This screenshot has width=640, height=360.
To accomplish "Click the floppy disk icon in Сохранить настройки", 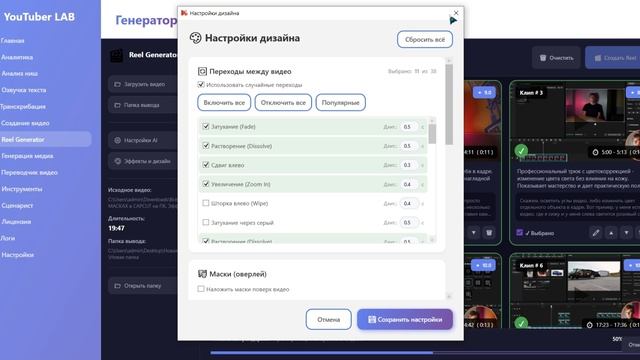I will [x=372, y=320].
